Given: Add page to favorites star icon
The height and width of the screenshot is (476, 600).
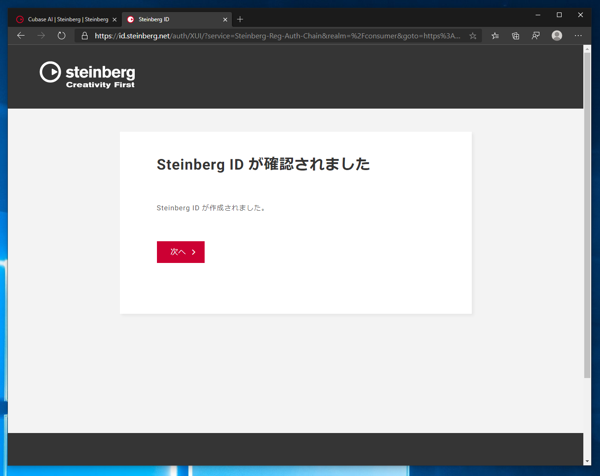Looking at the screenshot, I should (473, 36).
